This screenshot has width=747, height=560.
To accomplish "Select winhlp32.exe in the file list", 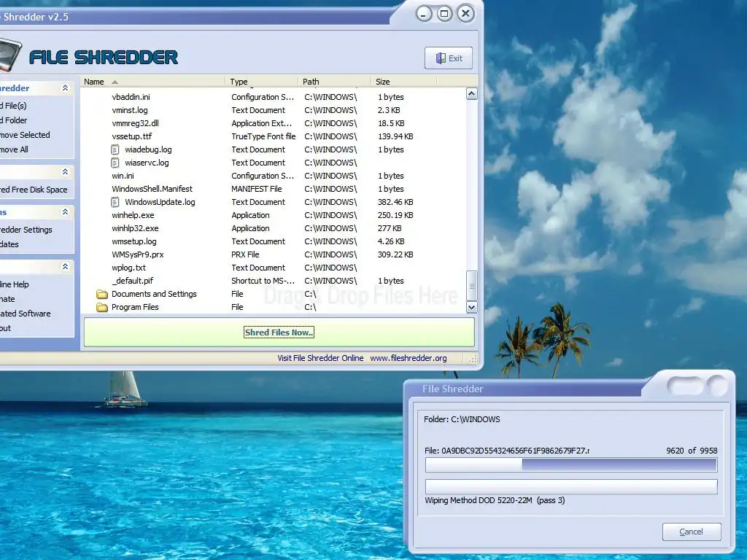I will [x=135, y=228].
